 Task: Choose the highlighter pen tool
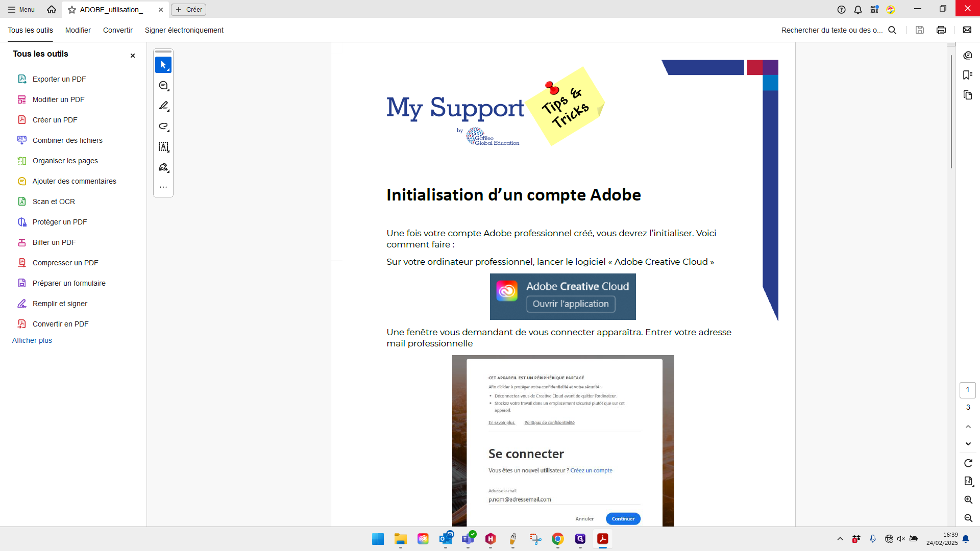click(163, 106)
